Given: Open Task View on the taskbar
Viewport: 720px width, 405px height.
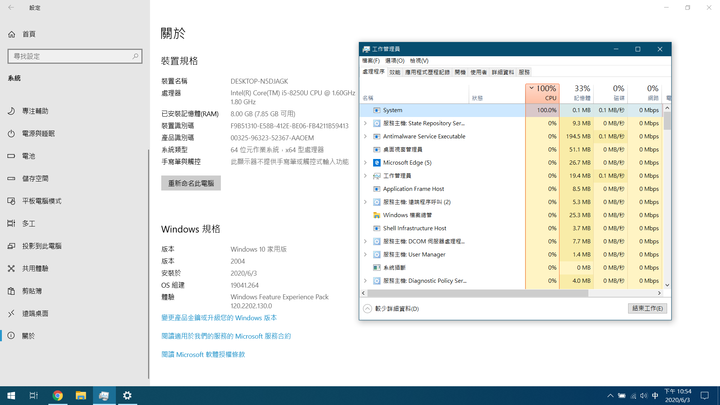Looking at the screenshot, I should pyautogui.click(x=34, y=395).
